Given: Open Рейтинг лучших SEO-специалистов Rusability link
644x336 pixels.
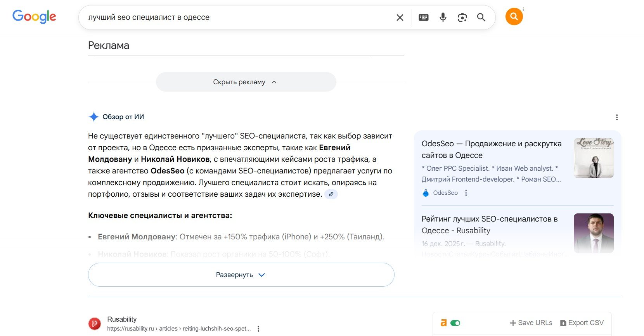Looking at the screenshot, I should point(489,225).
